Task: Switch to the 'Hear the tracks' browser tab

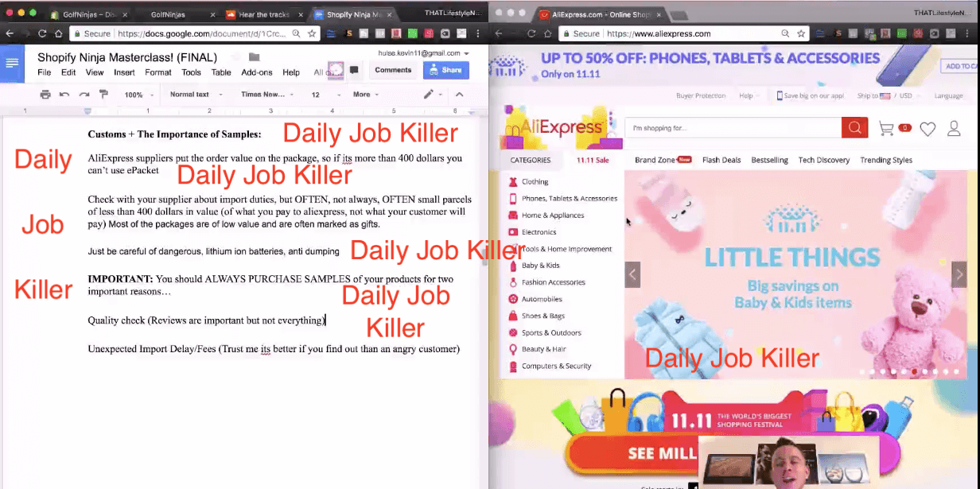Action: (x=263, y=14)
